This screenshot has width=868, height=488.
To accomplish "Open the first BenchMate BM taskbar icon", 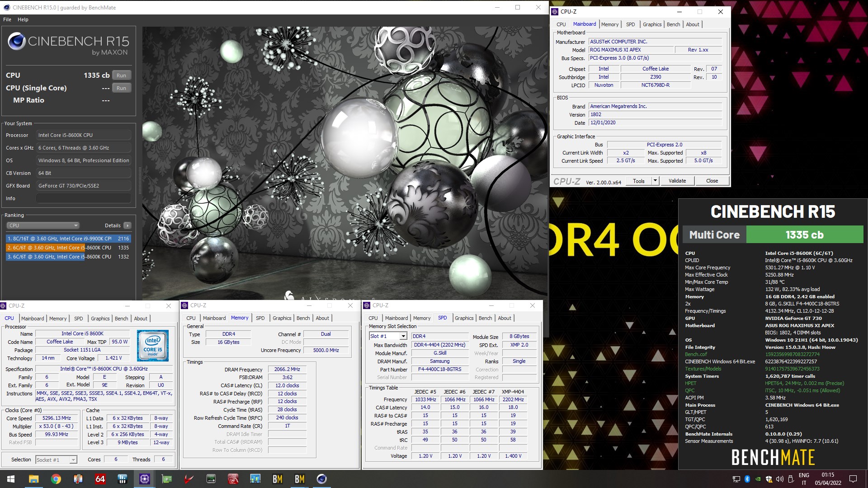I will [x=278, y=479].
